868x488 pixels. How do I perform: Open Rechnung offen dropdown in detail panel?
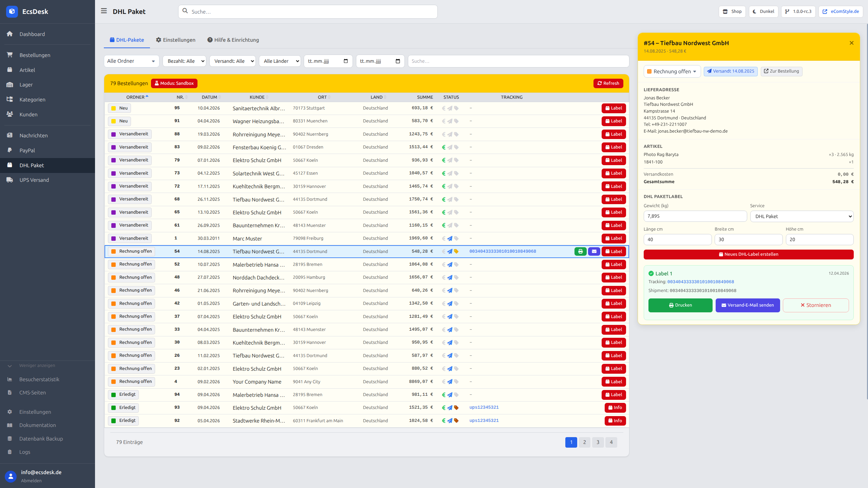tap(672, 71)
